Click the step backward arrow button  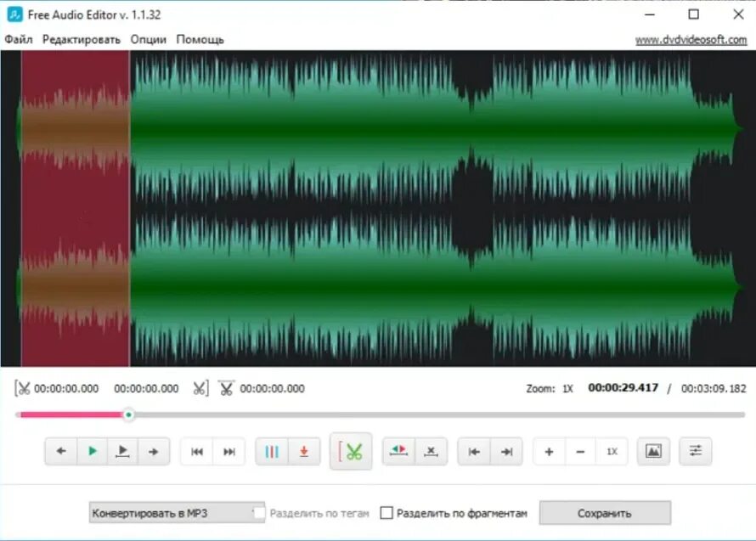pos(61,451)
